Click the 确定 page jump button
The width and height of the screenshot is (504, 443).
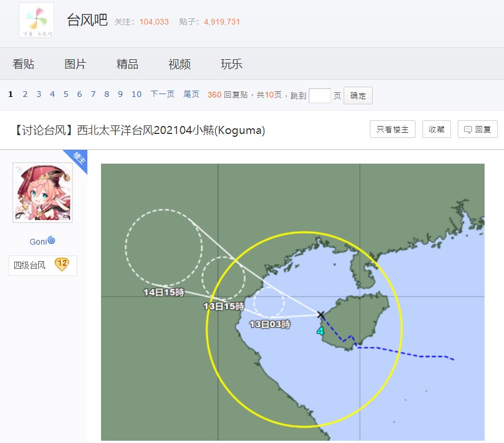click(x=358, y=96)
